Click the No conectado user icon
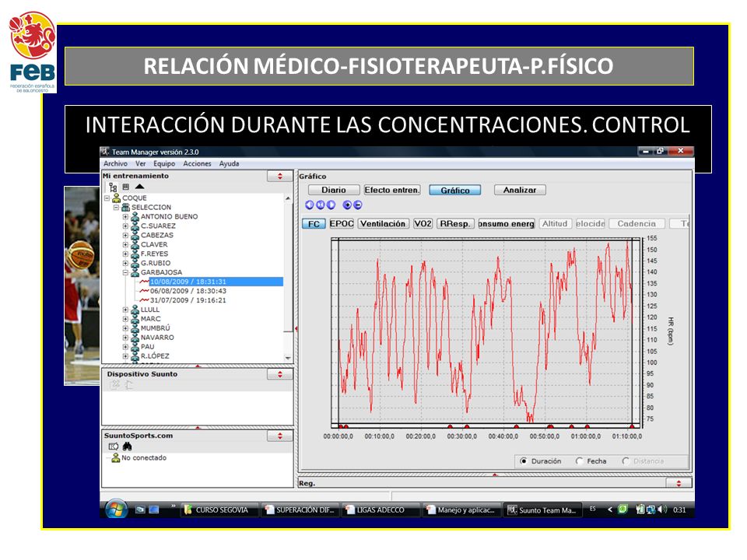747x560 pixels. (115, 457)
